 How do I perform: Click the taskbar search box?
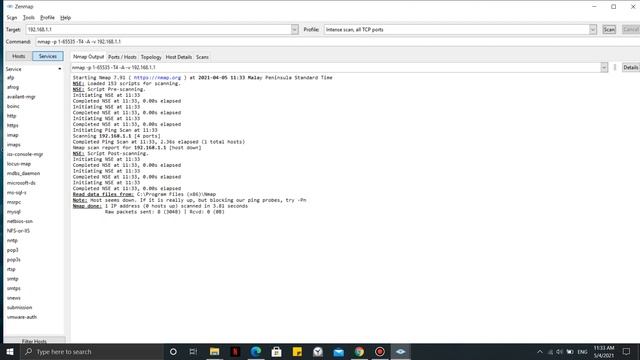[x=92, y=351]
